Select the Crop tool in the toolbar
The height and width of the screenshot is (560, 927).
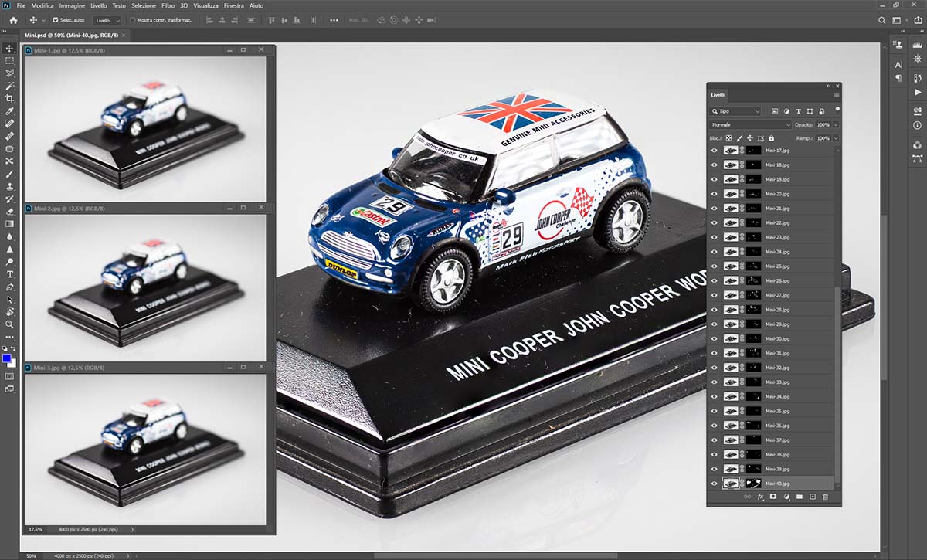click(x=10, y=98)
